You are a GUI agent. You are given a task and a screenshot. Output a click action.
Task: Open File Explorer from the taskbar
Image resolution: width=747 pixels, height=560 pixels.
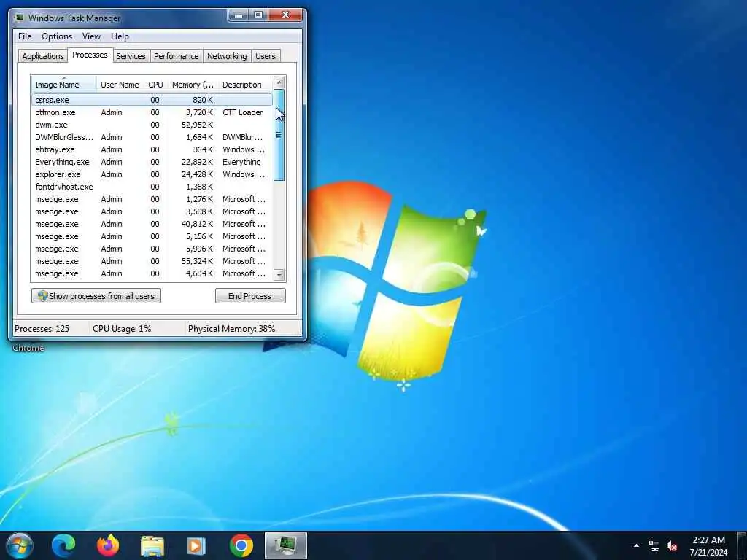click(152, 545)
